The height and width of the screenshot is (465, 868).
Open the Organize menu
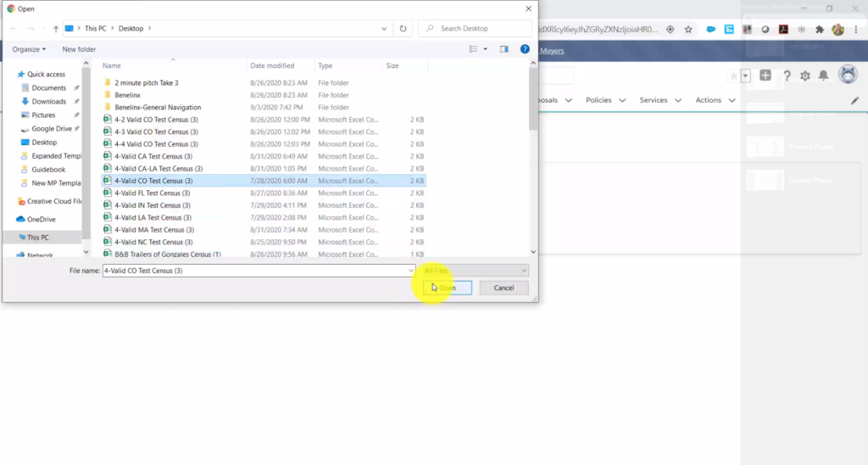tap(29, 49)
